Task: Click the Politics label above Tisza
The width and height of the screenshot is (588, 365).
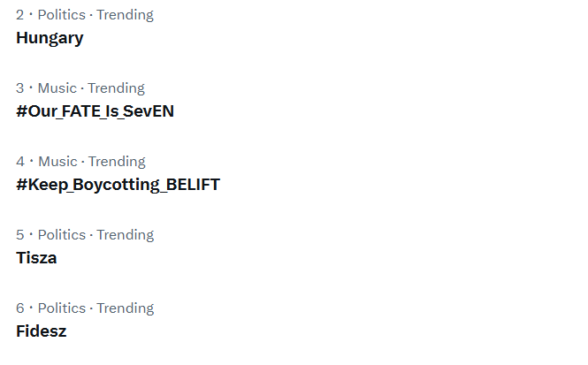Action: (x=61, y=235)
